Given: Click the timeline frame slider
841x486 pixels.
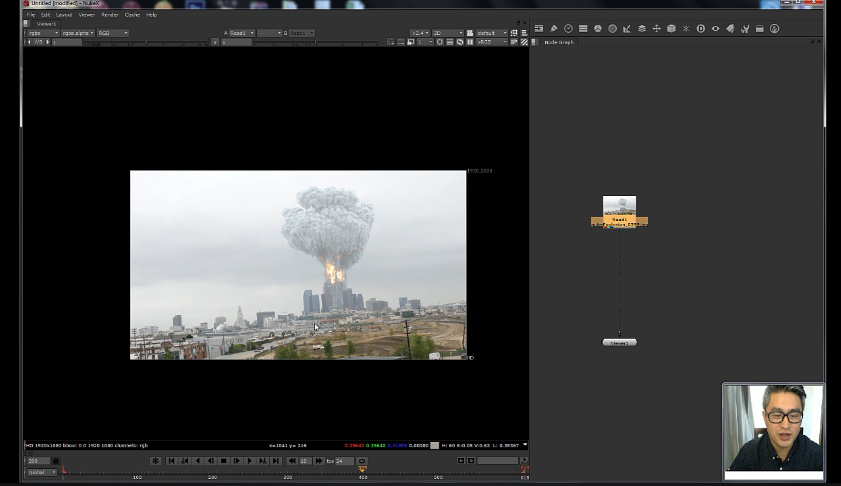Looking at the screenshot, I should pyautogui.click(x=292, y=471).
